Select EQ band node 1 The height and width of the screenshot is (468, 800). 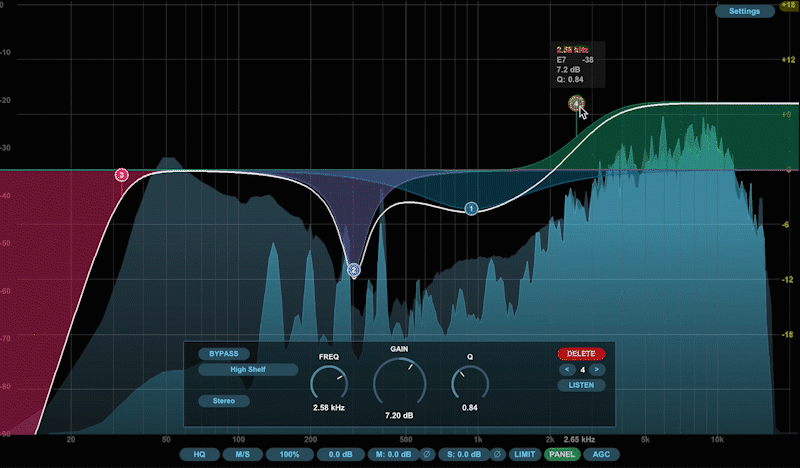point(471,209)
